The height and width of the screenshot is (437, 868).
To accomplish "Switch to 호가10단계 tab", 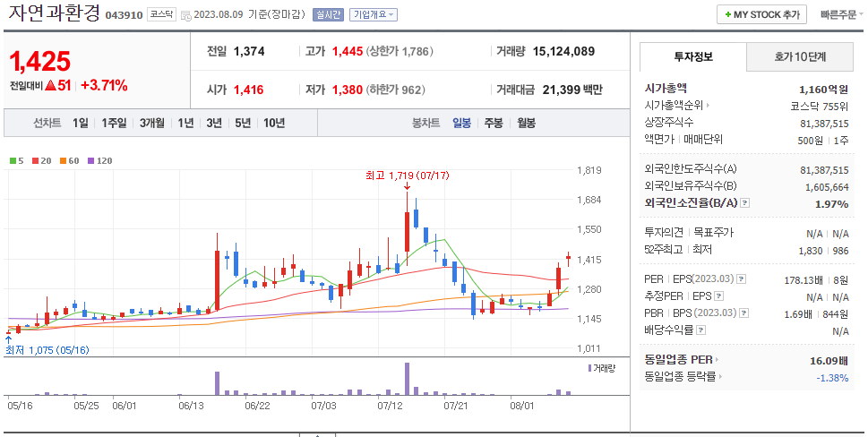I will coord(800,57).
